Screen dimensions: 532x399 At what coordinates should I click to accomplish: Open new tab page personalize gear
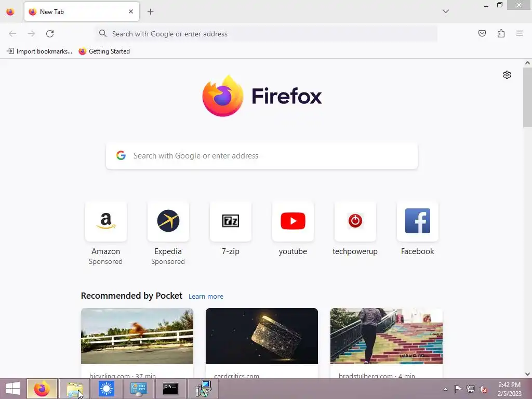(x=507, y=75)
